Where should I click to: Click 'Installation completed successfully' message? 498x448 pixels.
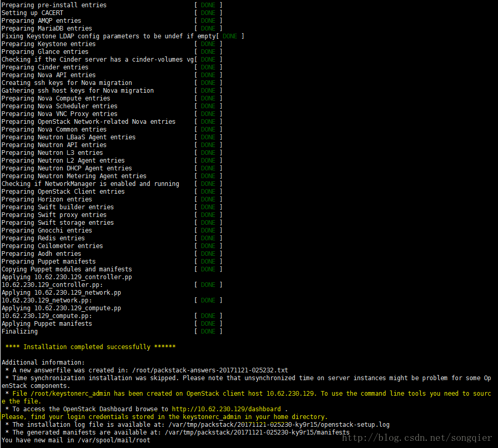click(91, 348)
